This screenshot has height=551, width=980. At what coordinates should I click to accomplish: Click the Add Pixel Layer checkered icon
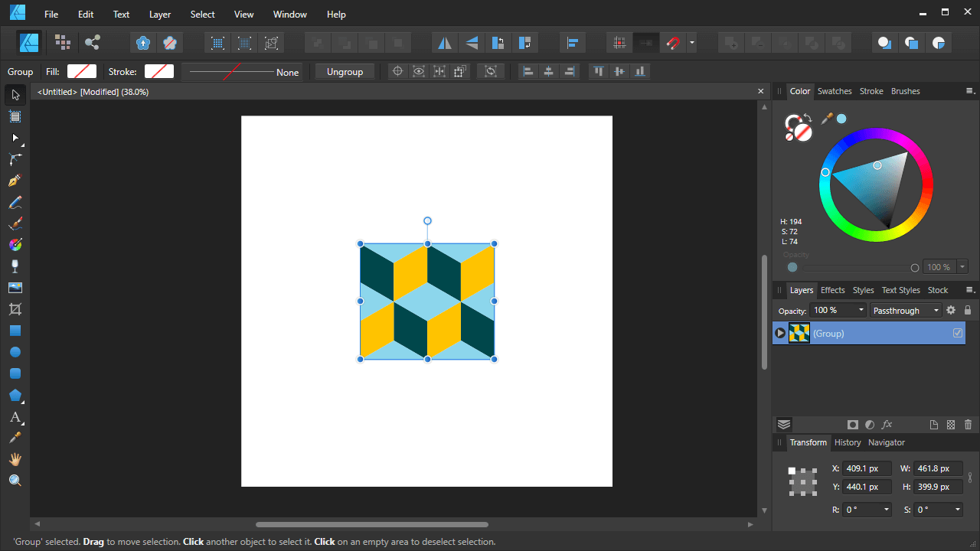(951, 425)
